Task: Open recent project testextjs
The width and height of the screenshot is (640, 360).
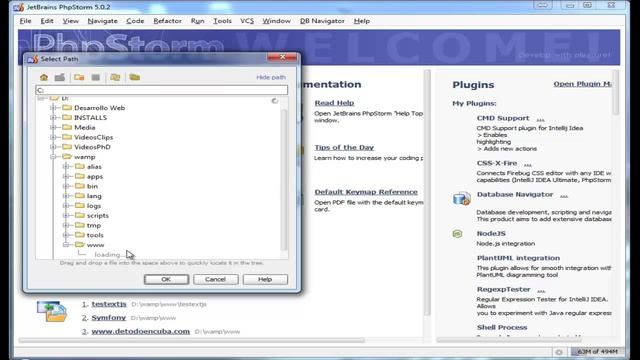Action: tap(109, 304)
